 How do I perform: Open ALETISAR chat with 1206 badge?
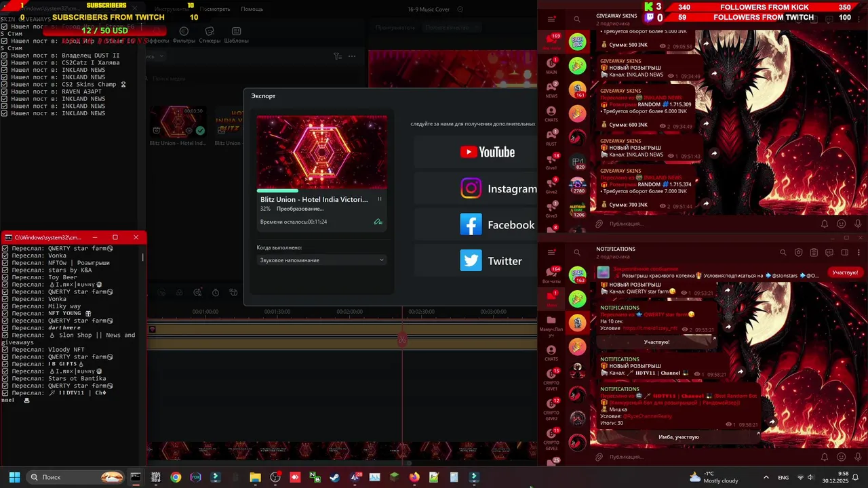pyautogui.click(x=578, y=210)
